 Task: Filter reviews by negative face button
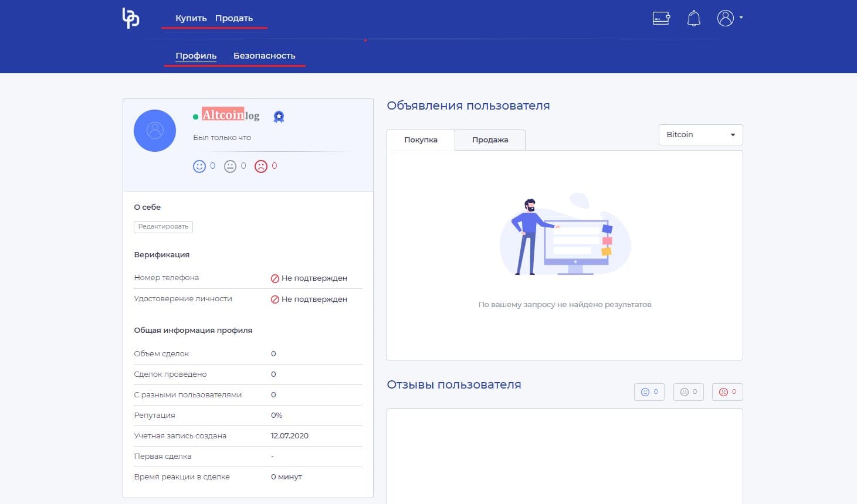pos(727,392)
